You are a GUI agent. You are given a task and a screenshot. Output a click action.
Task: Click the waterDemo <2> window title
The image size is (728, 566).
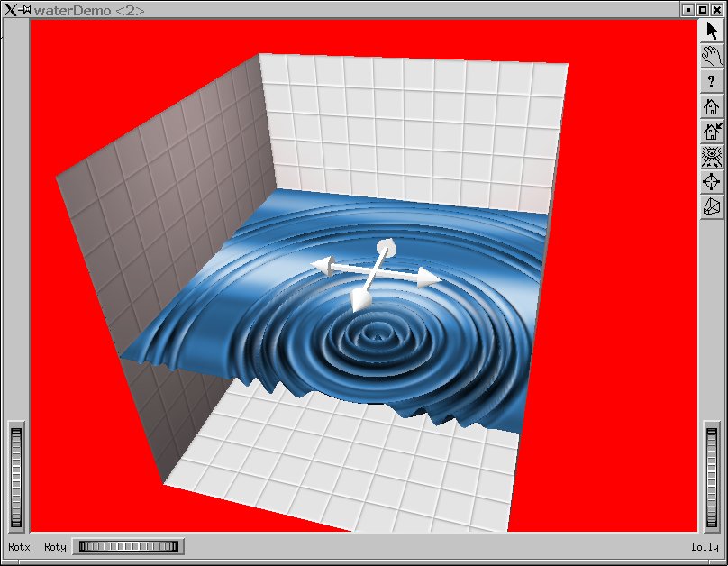(89, 10)
